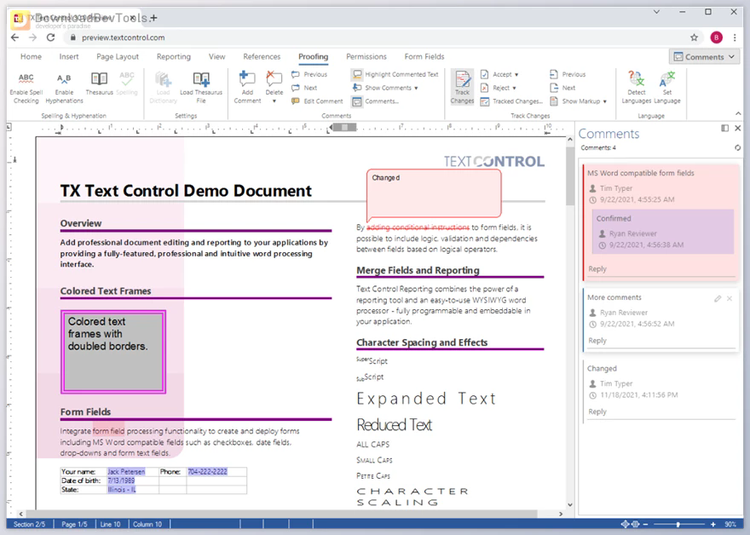Switch to Reporting tab

(x=174, y=56)
